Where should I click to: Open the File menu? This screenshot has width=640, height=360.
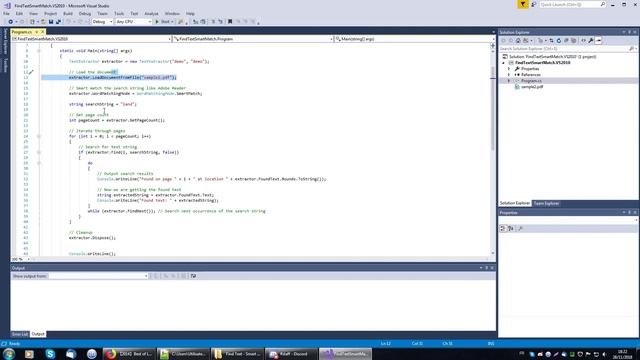coord(6,13)
